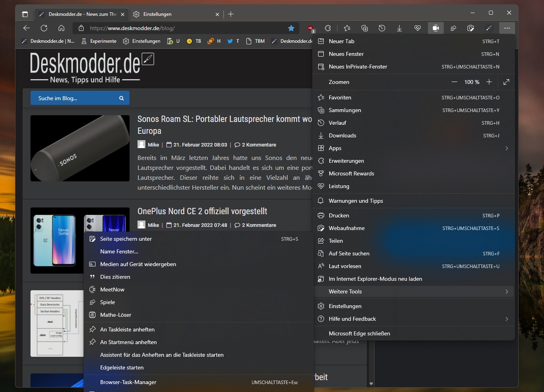
Task: Decrease zoom with minus button
Action: (454, 82)
